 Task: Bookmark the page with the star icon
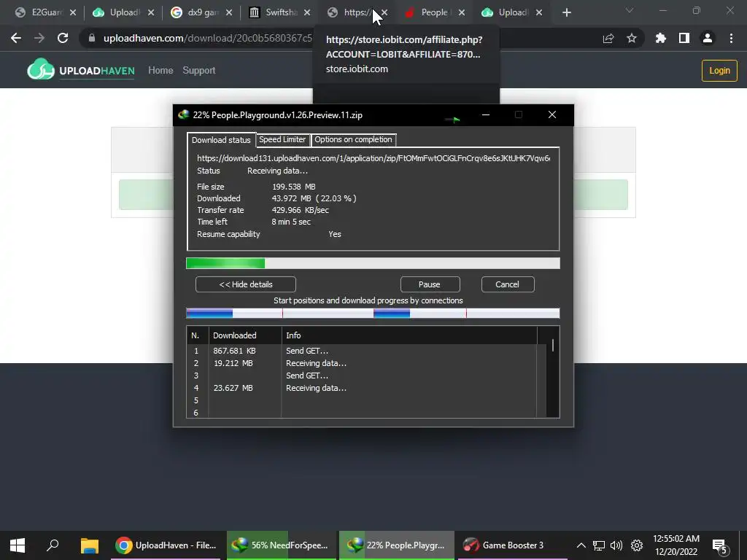632,38
